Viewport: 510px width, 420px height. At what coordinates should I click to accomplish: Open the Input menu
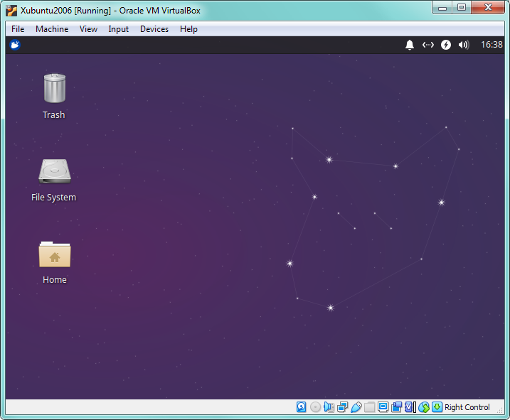[118, 29]
